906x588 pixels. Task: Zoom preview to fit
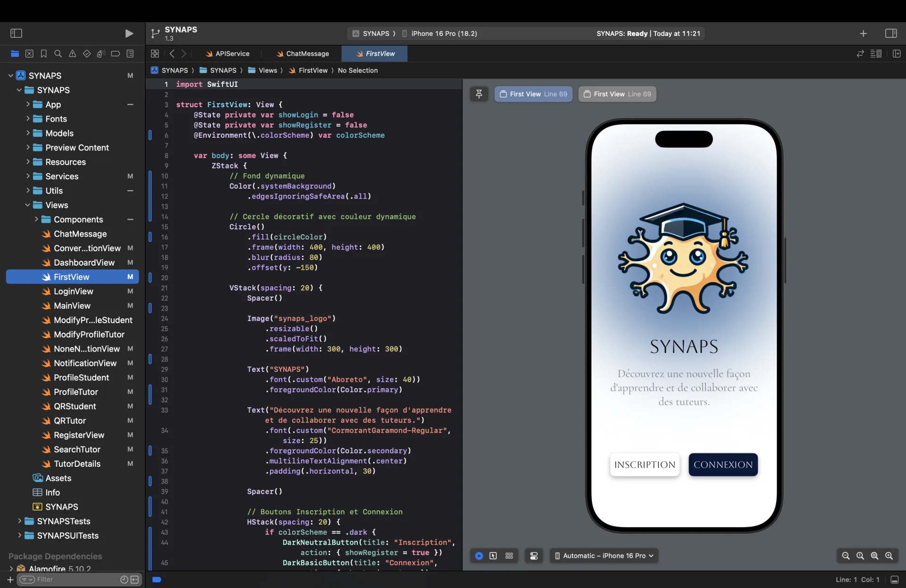coord(874,556)
